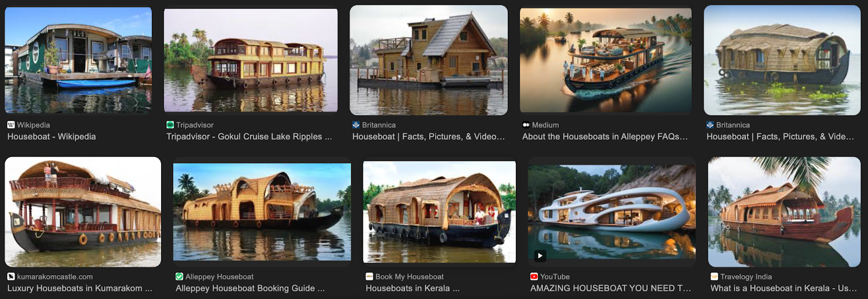Screen dimensions: 868x299
Task: Open Alleppey Houseboat Booking Guide link
Action: pyautogui.click(x=250, y=289)
